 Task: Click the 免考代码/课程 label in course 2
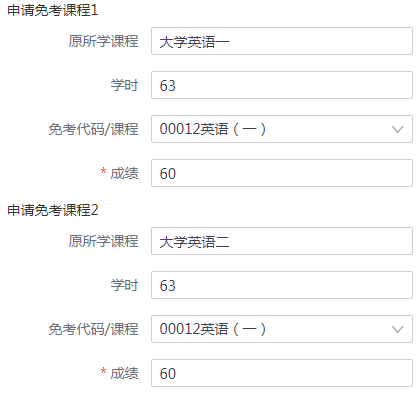coord(93,329)
